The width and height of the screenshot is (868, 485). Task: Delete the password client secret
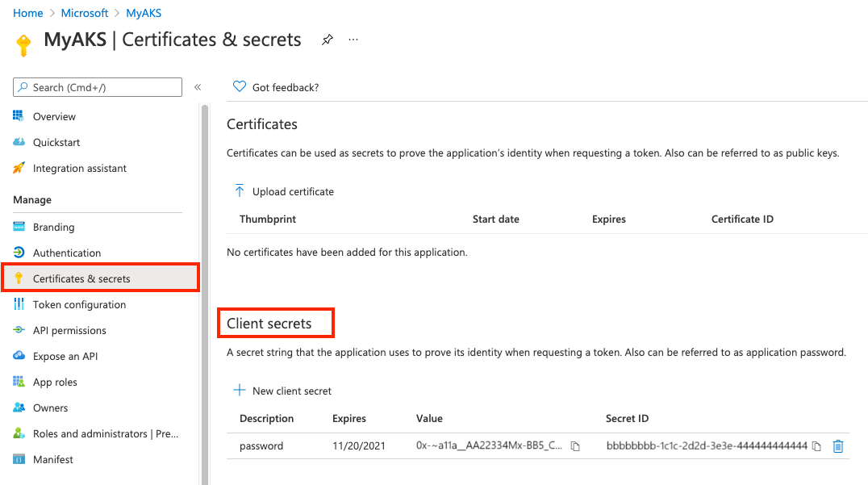(x=838, y=446)
